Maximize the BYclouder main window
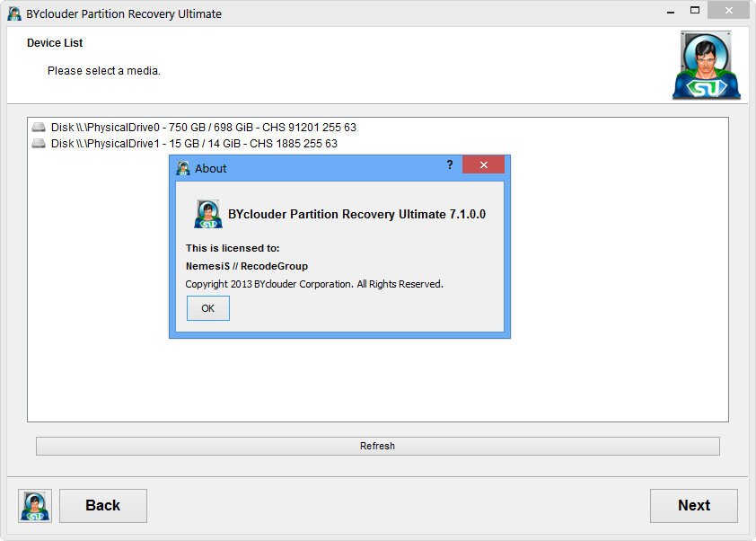The image size is (756, 541). tap(695, 10)
